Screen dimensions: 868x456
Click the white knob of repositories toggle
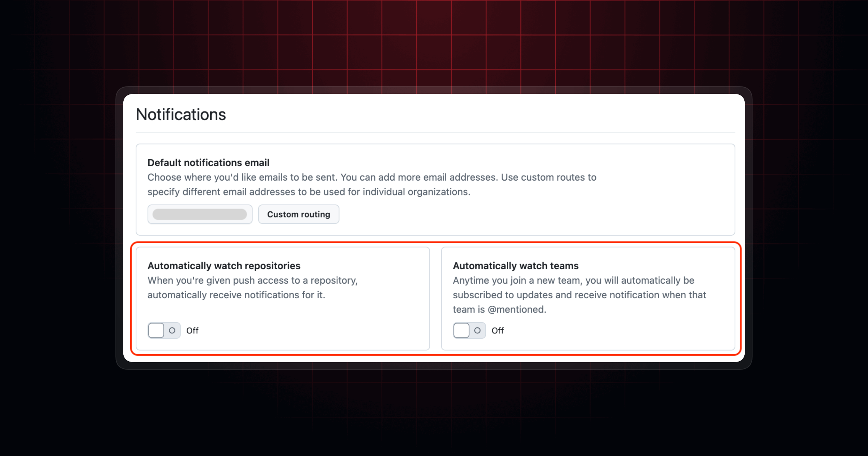(x=156, y=330)
